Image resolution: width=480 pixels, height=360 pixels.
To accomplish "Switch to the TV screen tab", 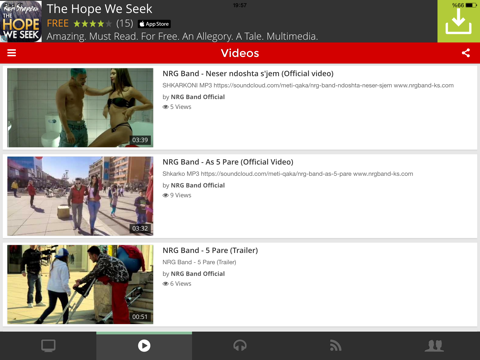I will [48, 346].
